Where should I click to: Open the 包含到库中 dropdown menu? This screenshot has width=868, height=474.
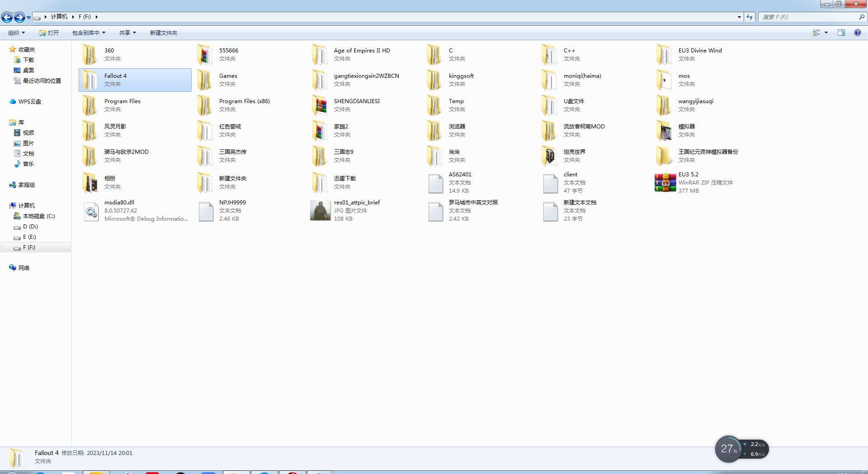coord(89,33)
